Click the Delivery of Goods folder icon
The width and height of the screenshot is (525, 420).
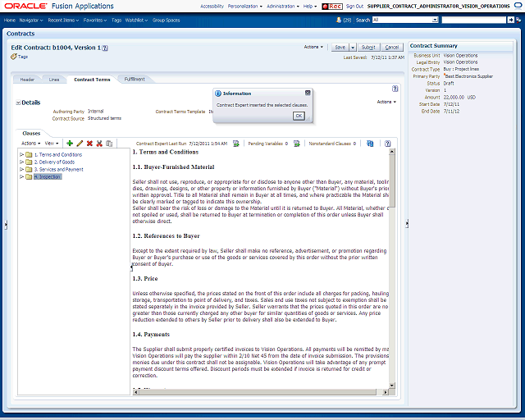click(30, 162)
